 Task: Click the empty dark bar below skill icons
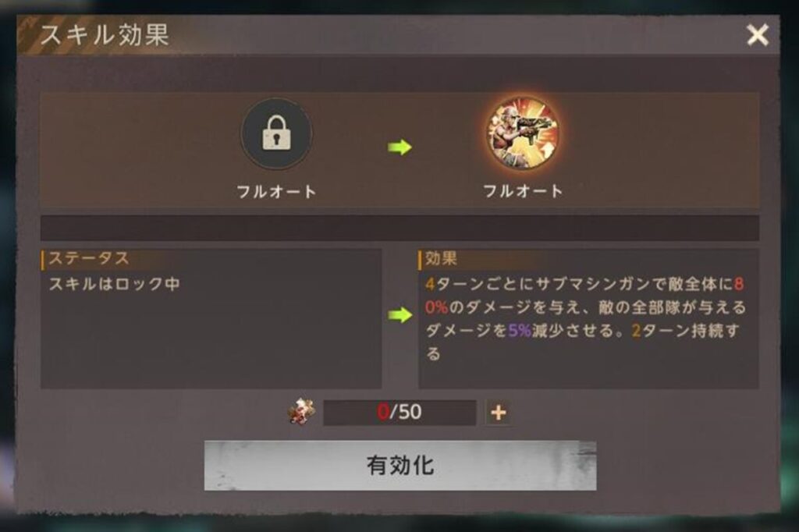pyautogui.click(x=399, y=228)
